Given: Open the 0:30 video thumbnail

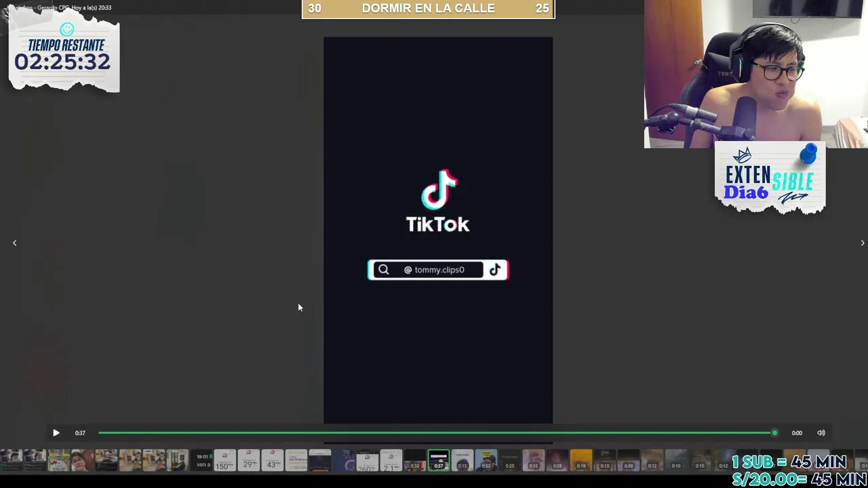Looking at the screenshot, I should click(x=629, y=460).
